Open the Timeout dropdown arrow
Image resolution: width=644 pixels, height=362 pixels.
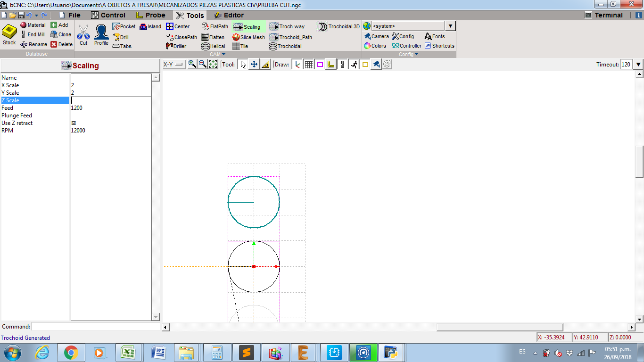pos(638,65)
